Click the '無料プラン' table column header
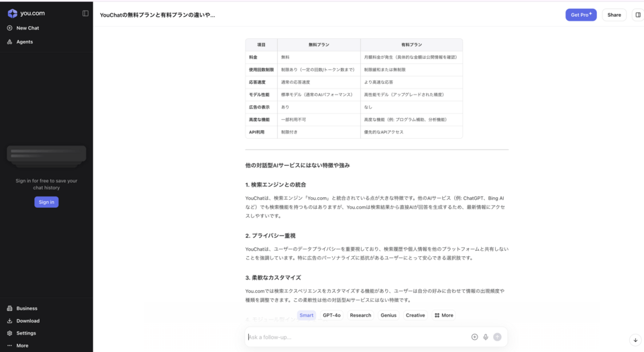Viewport: 644px width, 352px height. tap(319, 45)
